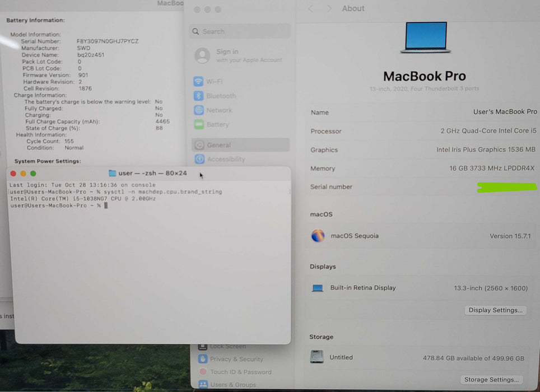Click the About title in toolbar

coord(353,8)
